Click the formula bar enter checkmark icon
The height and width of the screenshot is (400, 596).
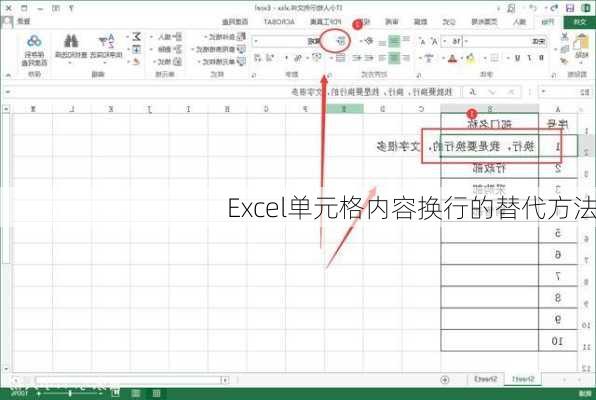click(x=492, y=92)
